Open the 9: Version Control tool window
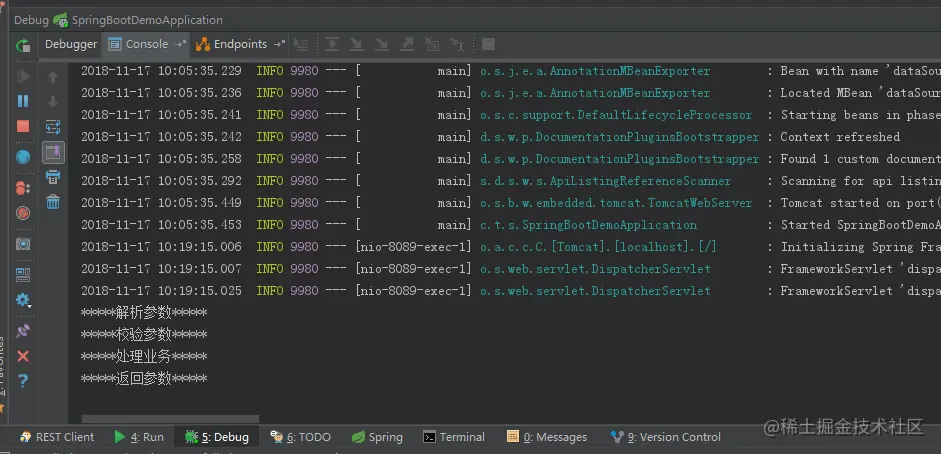 666,437
